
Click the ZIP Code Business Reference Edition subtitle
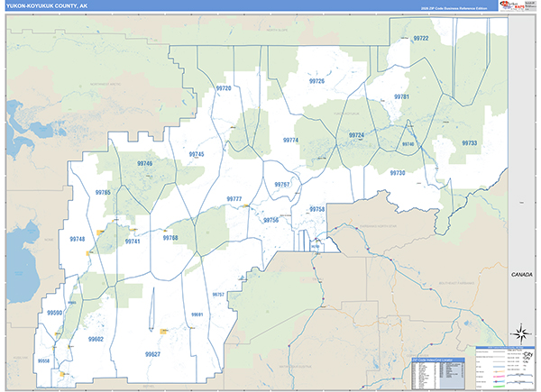(x=454, y=8)
